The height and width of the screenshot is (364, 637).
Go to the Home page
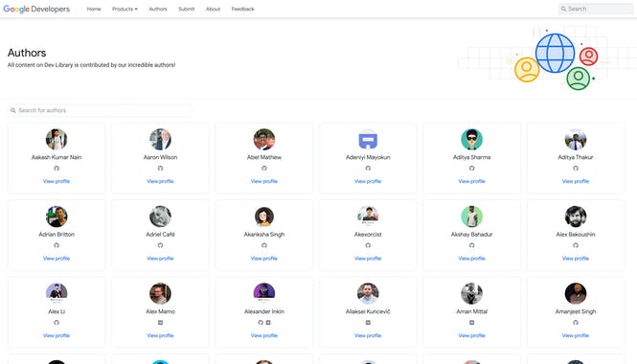point(94,9)
